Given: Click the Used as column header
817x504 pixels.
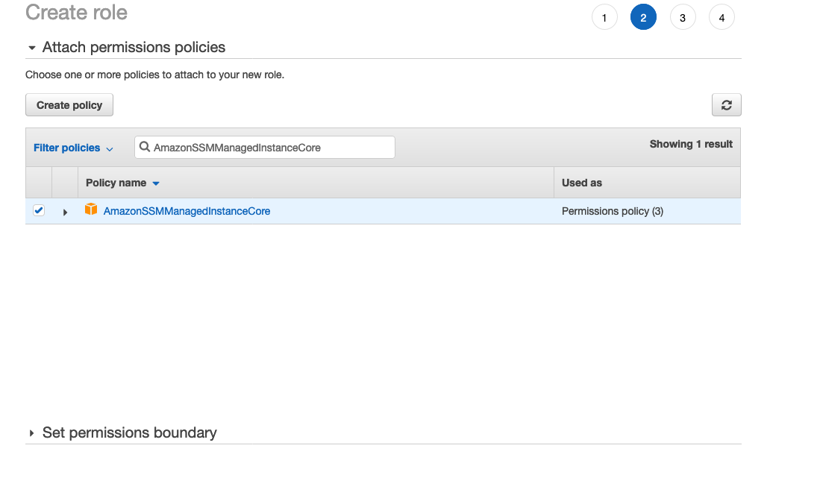Looking at the screenshot, I should pyautogui.click(x=581, y=183).
